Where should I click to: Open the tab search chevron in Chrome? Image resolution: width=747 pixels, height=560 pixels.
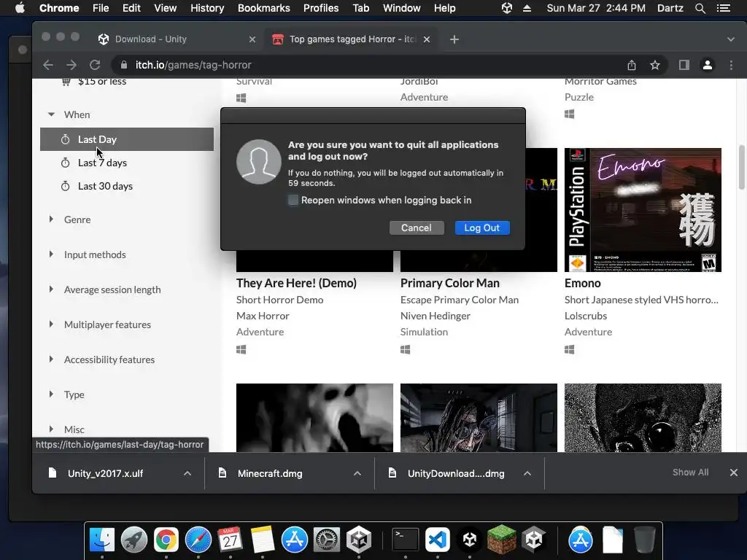[731, 39]
